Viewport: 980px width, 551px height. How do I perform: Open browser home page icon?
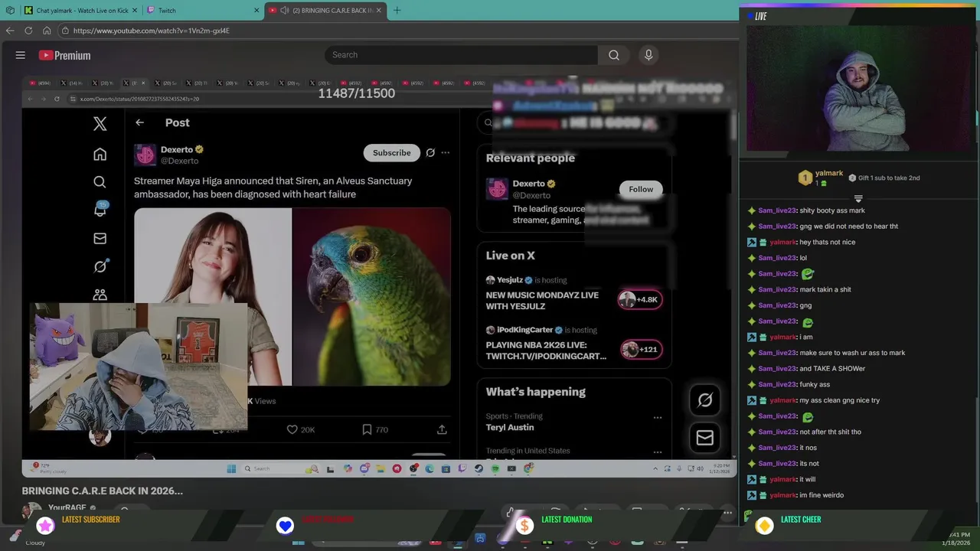coord(47,31)
